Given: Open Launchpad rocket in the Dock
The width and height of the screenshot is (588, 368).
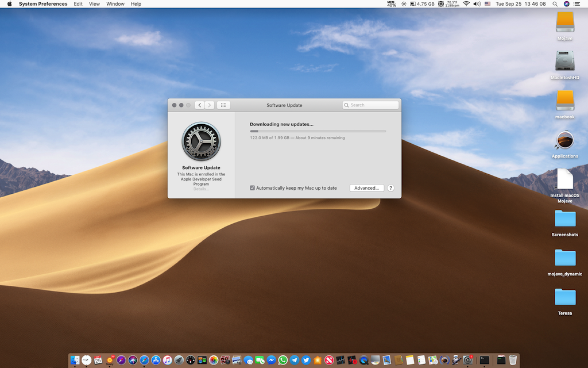Looking at the screenshot, I should [179, 360].
